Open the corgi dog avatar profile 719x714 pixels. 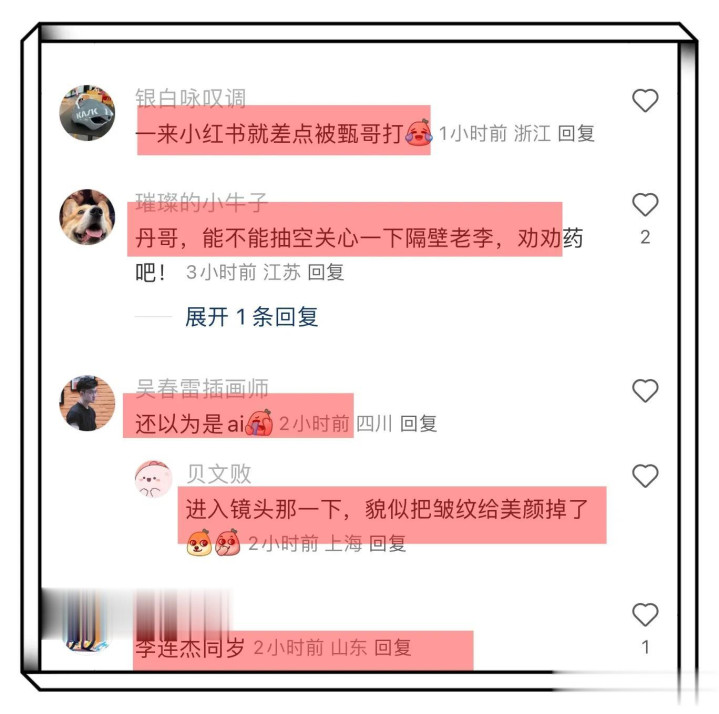87,217
